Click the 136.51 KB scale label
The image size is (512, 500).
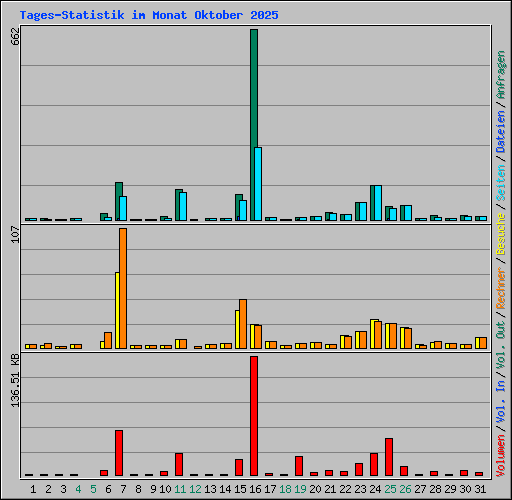[15, 380]
